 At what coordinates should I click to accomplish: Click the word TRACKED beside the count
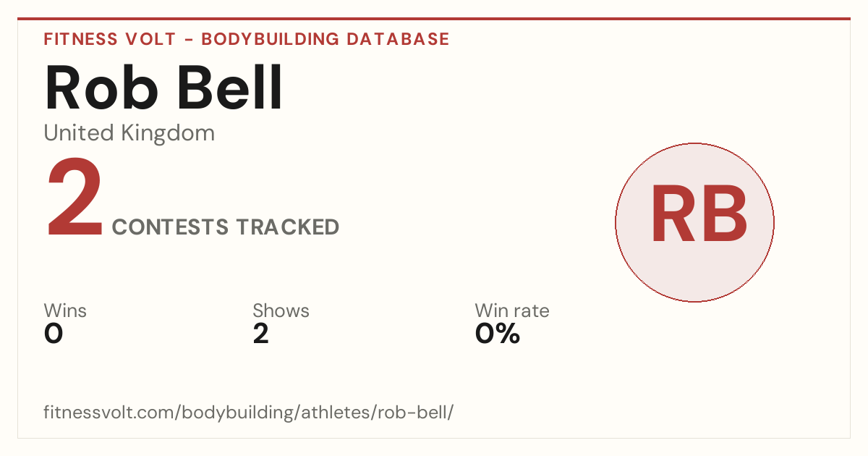coord(288,227)
